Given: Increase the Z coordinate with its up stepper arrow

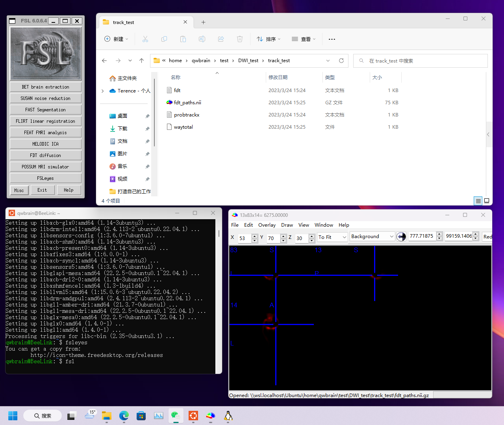Looking at the screenshot, I should 311,234.
